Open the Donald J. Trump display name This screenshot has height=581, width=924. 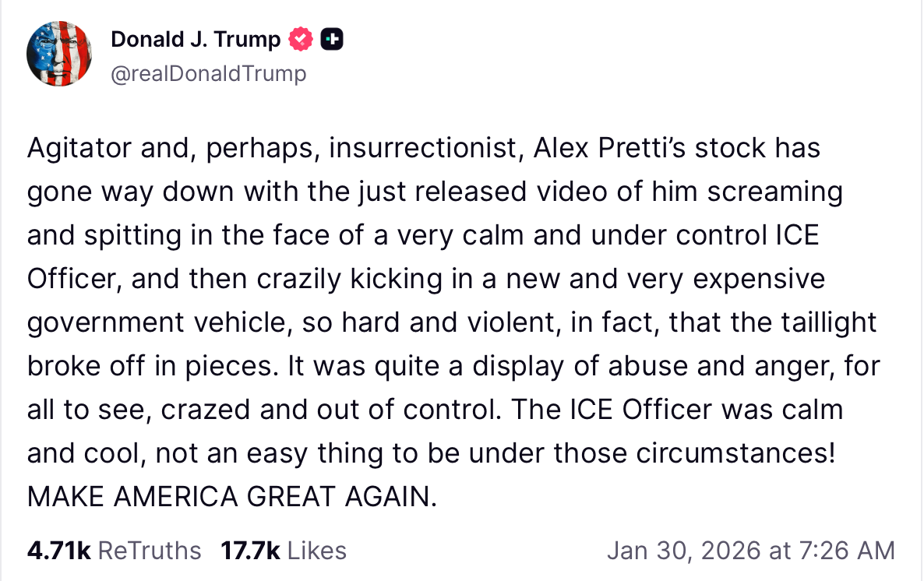click(196, 40)
